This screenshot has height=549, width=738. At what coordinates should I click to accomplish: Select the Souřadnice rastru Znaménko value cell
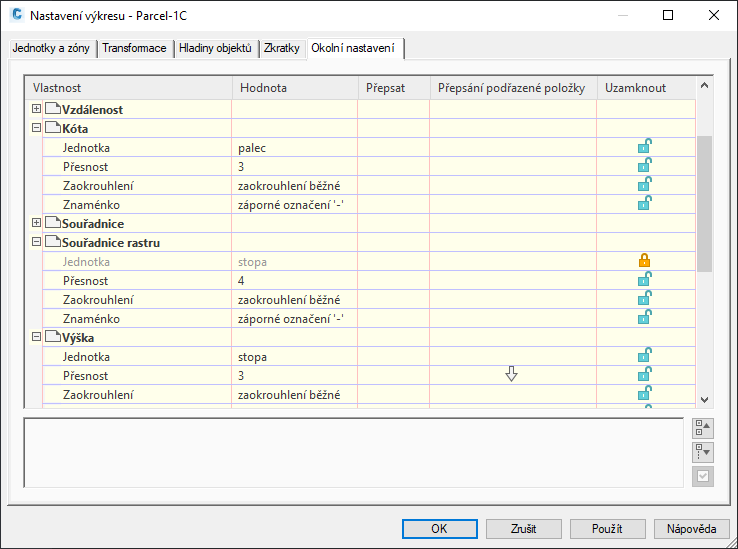[295, 319]
